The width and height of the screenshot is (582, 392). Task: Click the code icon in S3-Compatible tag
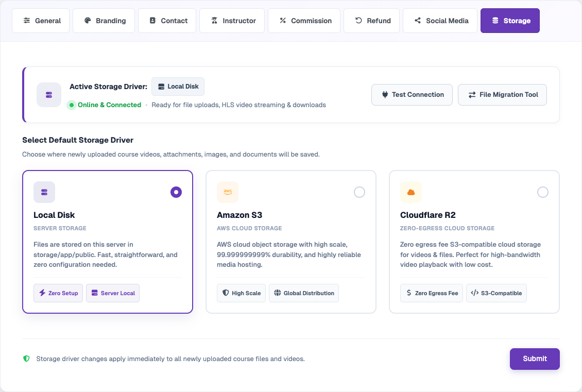click(475, 293)
